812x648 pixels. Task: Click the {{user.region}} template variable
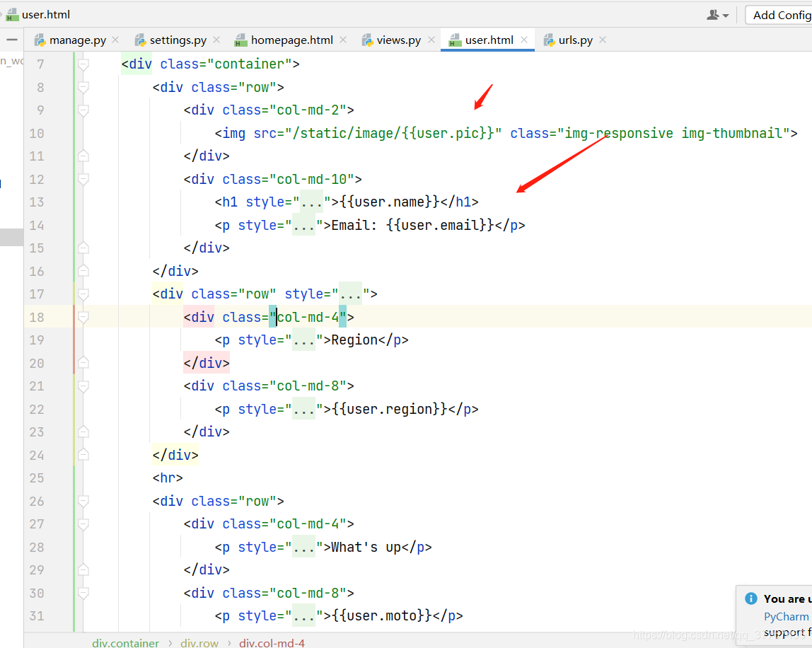tap(390, 409)
